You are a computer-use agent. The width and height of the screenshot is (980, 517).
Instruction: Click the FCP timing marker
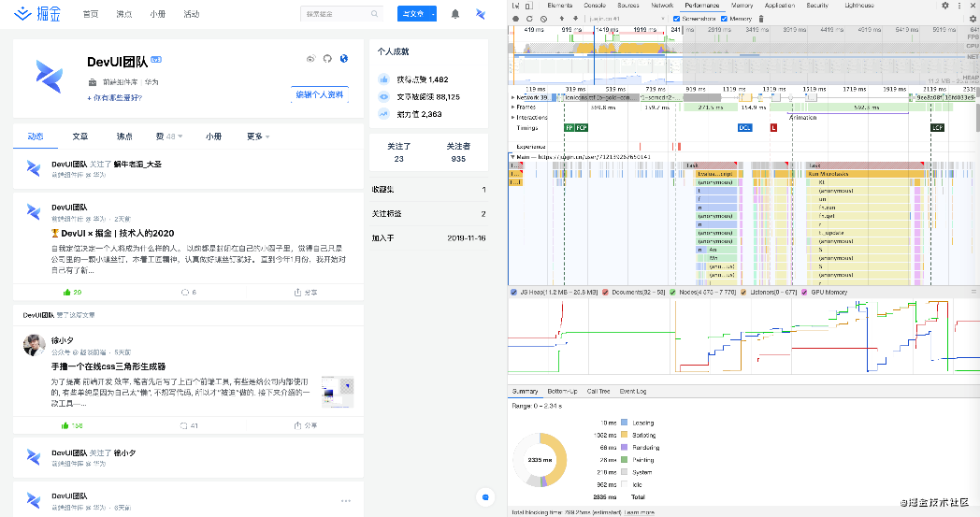[582, 127]
